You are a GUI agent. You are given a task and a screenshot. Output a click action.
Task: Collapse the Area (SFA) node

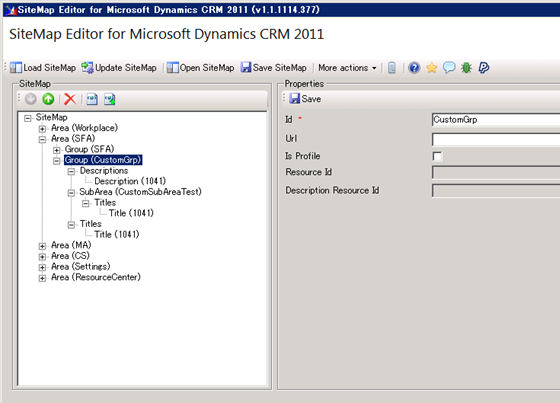pos(42,139)
